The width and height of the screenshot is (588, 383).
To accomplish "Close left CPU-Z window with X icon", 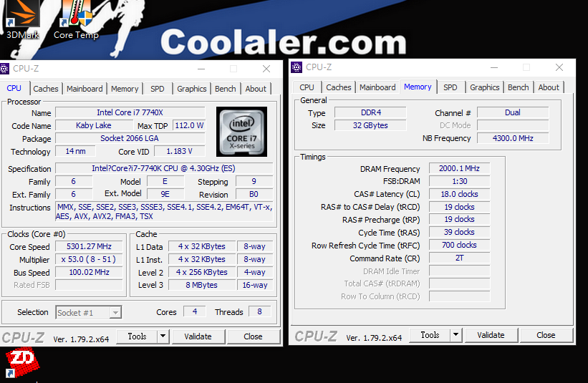I will [x=266, y=69].
